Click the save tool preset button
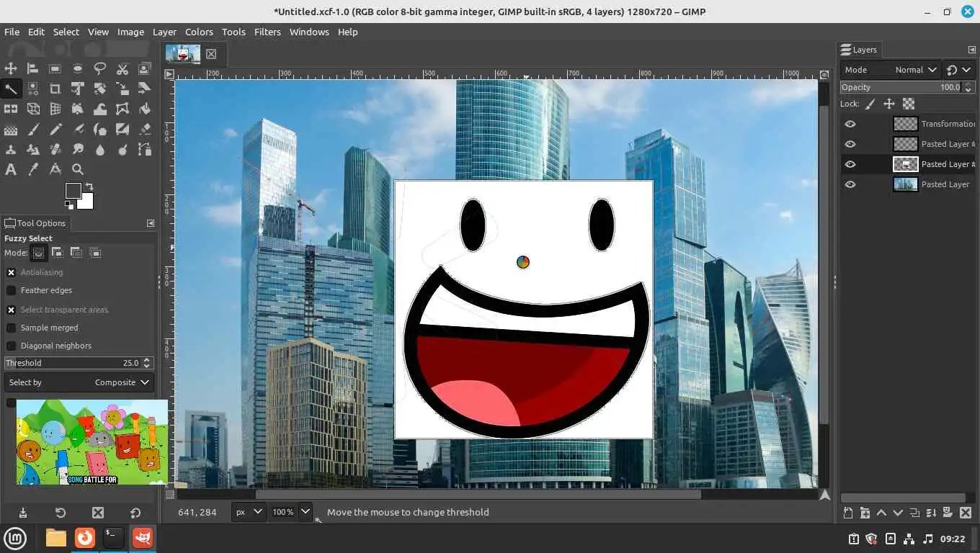This screenshot has width=980, height=553. pos(23,513)
